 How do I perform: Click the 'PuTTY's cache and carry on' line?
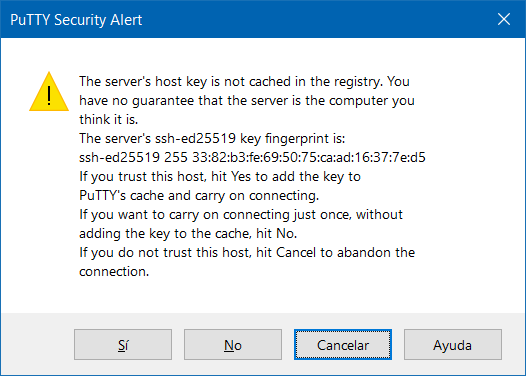(199, 196)
